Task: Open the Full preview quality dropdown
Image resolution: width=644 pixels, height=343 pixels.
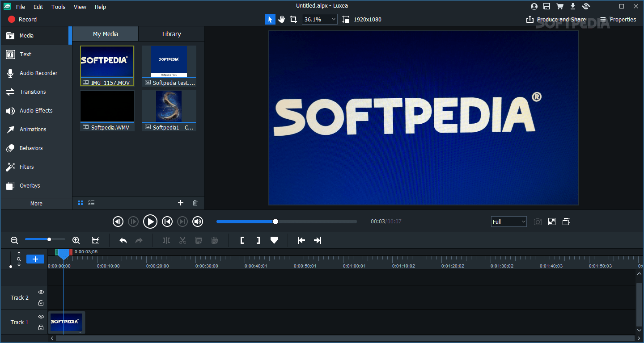Action: click(x=509, y=222)
